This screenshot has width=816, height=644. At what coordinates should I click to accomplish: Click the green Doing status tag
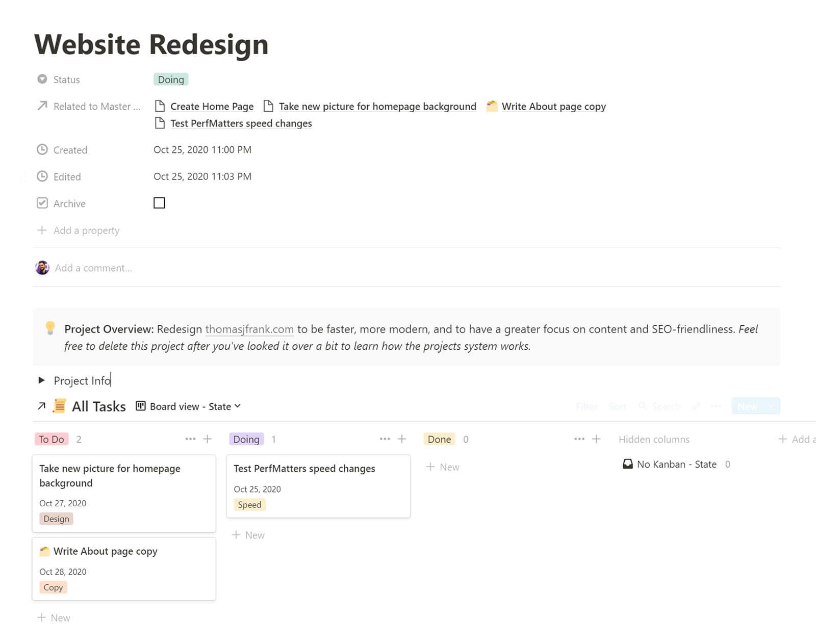coord(171,80)
